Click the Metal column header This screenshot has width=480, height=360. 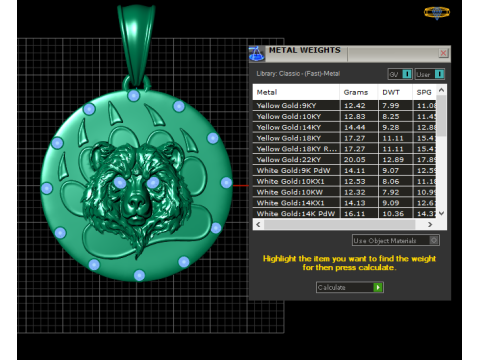(x=296, y=92)
